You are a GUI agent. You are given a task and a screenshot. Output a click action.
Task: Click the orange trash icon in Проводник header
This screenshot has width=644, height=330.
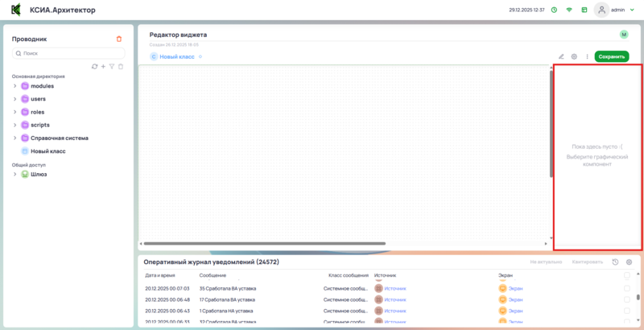pyautogui.click(x=119, y=39)
